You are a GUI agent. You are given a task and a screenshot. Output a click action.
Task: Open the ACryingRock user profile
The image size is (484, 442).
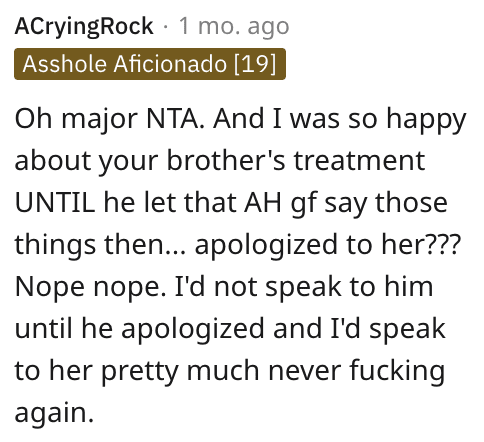84,27
